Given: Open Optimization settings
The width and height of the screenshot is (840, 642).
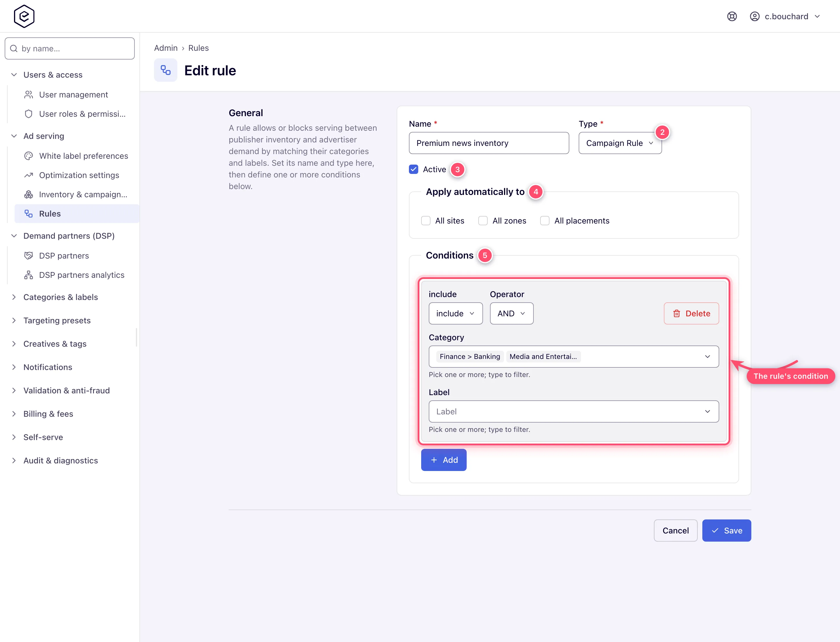Looking at the screenshot, I should (76, 175).
